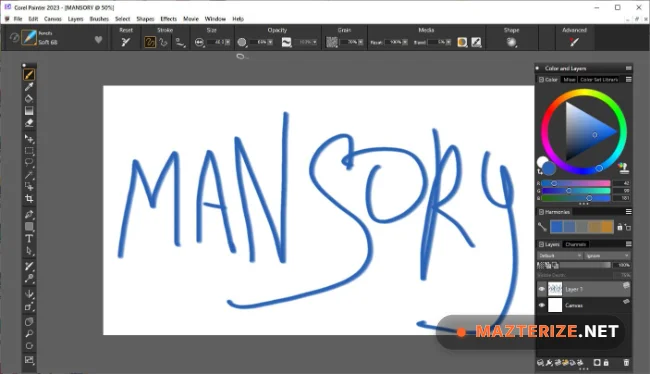Screen dimensions: 650x374
Task: Switch to the Mixer tab
Action: pyautogui.click(x=569, y=80)
